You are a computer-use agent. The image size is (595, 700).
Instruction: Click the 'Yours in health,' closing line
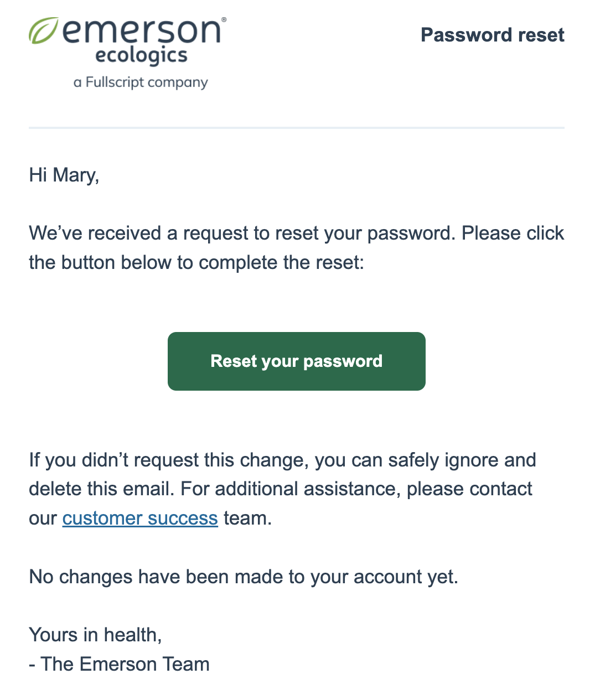tap(95, 635)
